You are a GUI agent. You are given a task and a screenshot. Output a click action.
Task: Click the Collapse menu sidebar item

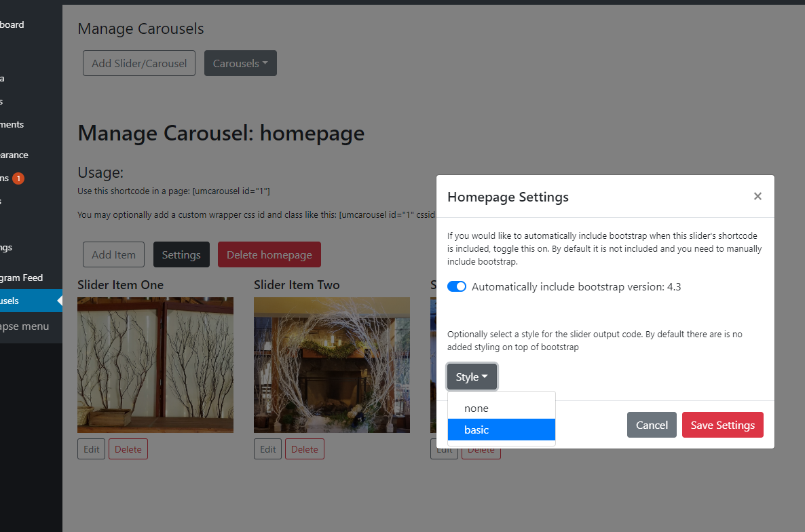[x=24, y=326]
